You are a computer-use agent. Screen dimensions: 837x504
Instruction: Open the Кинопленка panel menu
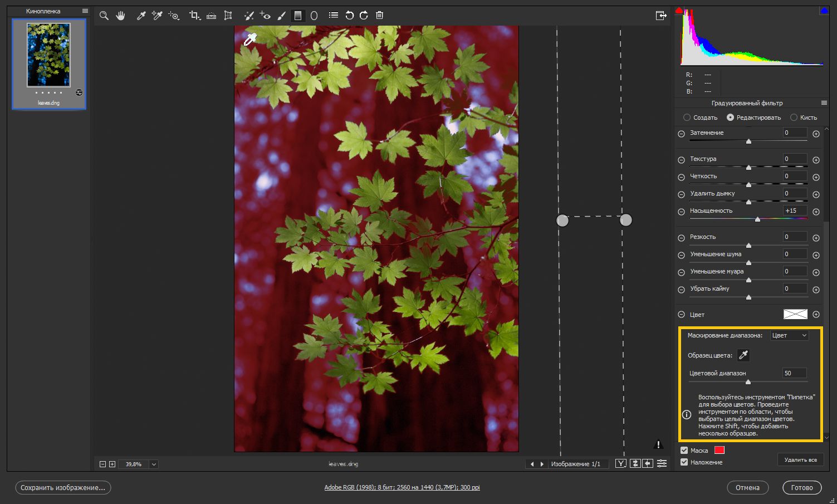(85, 11)
